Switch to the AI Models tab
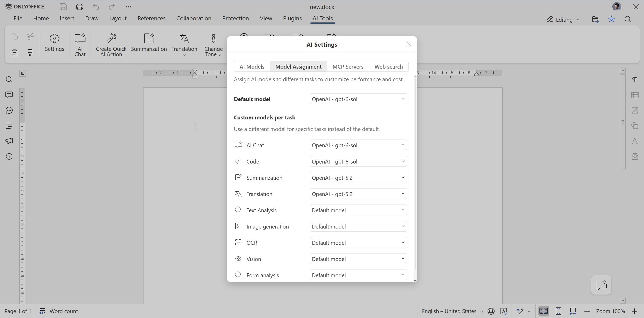 [x=252, y=67]
